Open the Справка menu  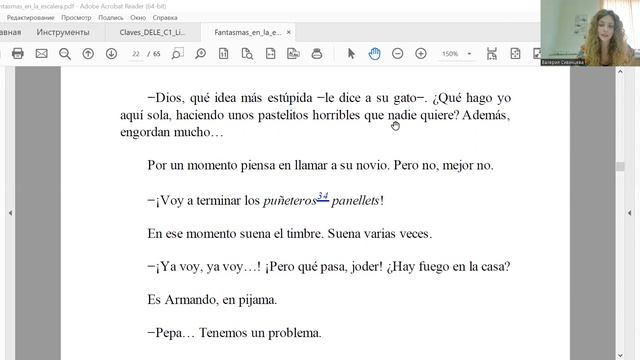[x=165, y=18]
